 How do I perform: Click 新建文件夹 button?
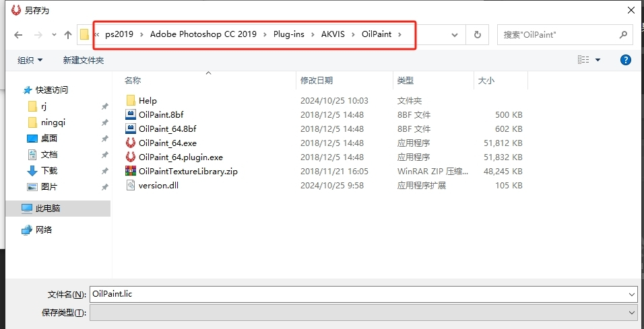(x=84, y=61)
